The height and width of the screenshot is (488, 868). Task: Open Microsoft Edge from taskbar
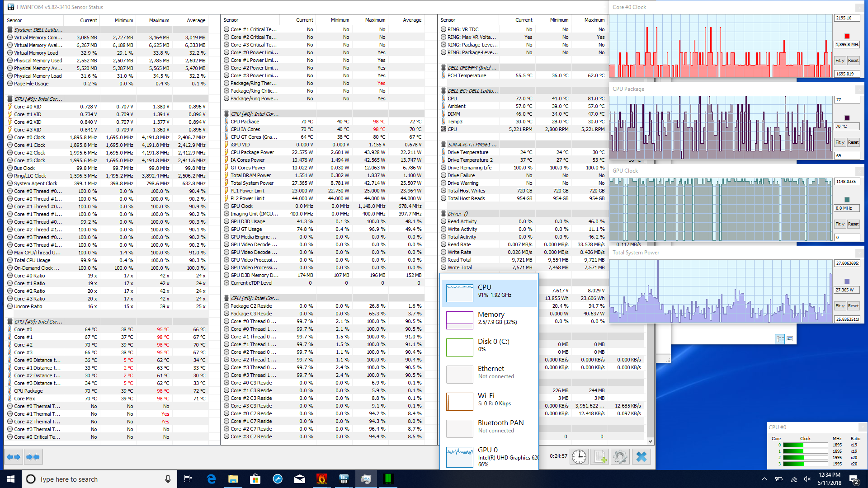pos(211,479)
